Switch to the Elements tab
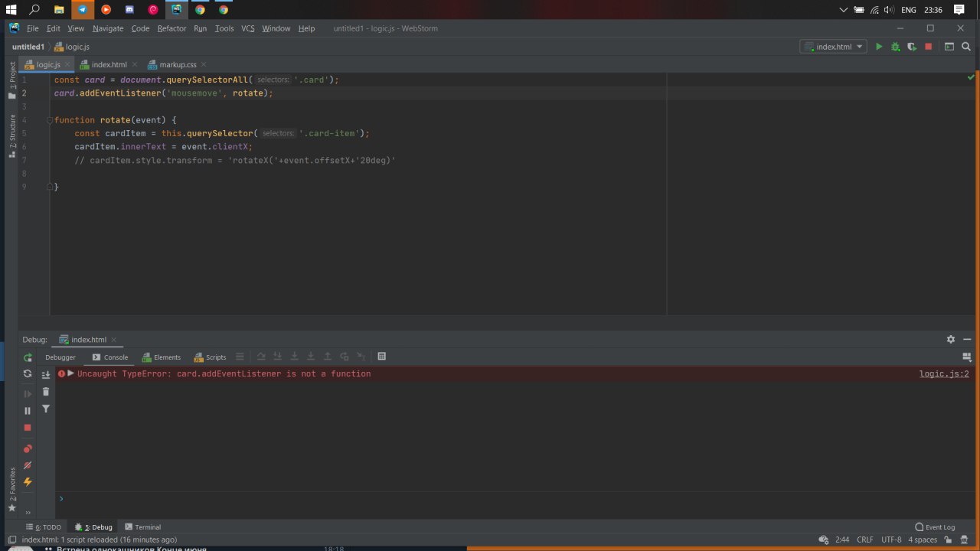The image size is (980, 551). 162,357
